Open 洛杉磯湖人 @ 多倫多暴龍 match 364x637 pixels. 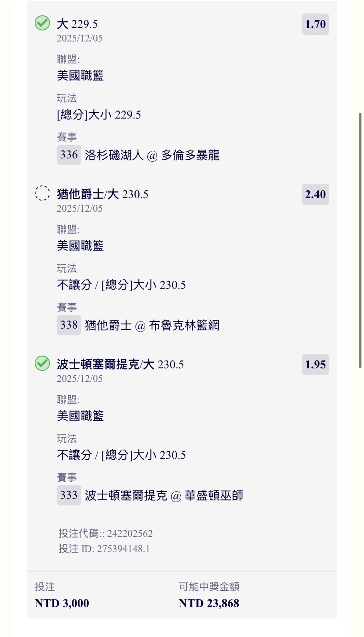click(x=152, y=155)
